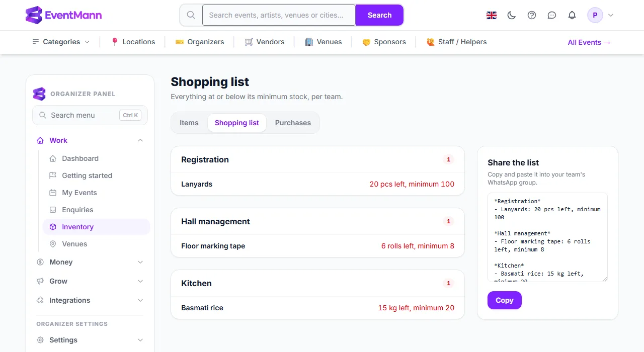Copy the shopping list

pos(505,300)
